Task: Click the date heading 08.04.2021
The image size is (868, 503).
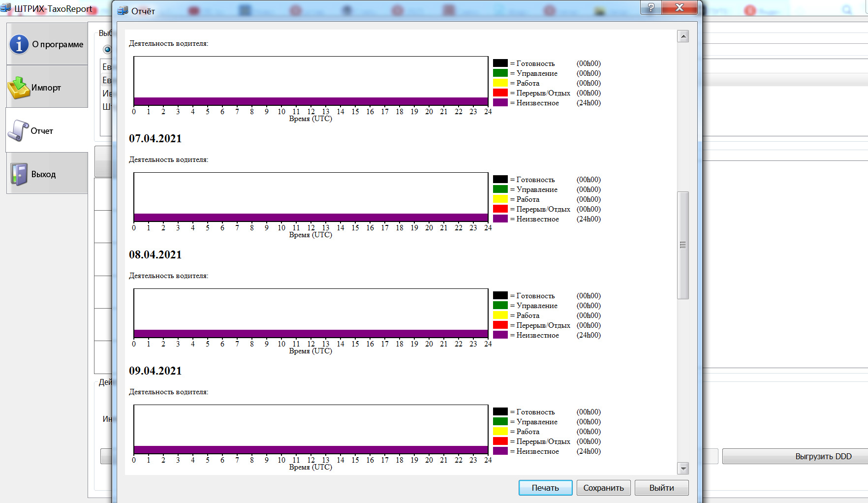Action: point(155,255)
